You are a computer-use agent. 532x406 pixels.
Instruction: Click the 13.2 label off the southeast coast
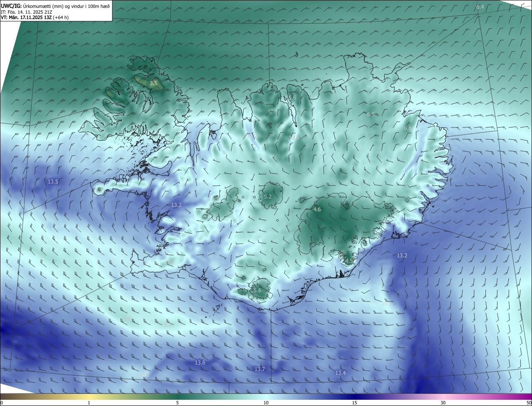(x=402, y=255)
